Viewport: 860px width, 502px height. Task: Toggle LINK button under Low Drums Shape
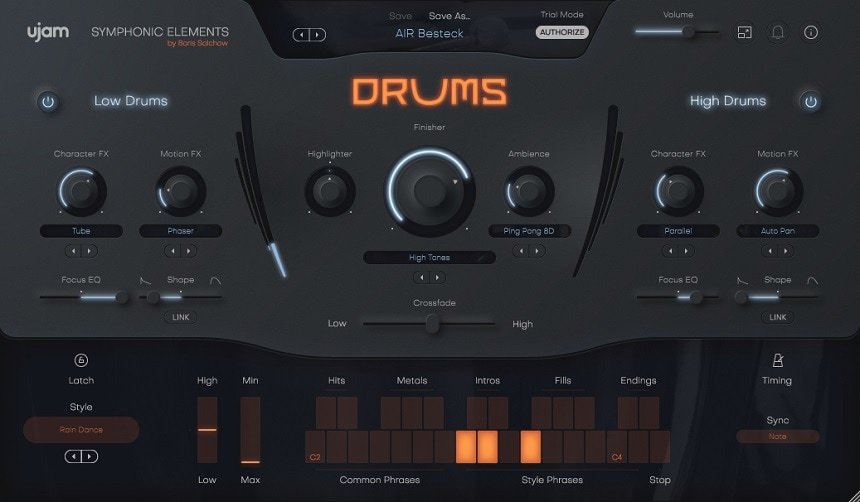(180, 317)
